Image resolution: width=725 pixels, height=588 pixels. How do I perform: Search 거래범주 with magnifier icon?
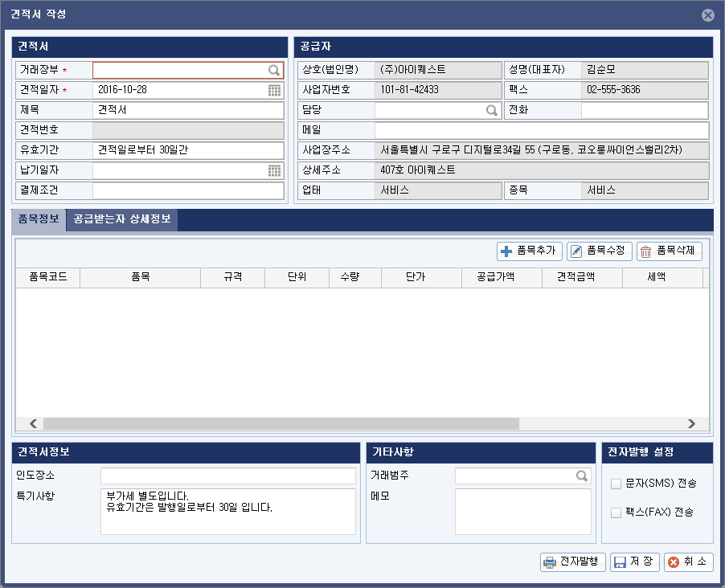[582, 476]
